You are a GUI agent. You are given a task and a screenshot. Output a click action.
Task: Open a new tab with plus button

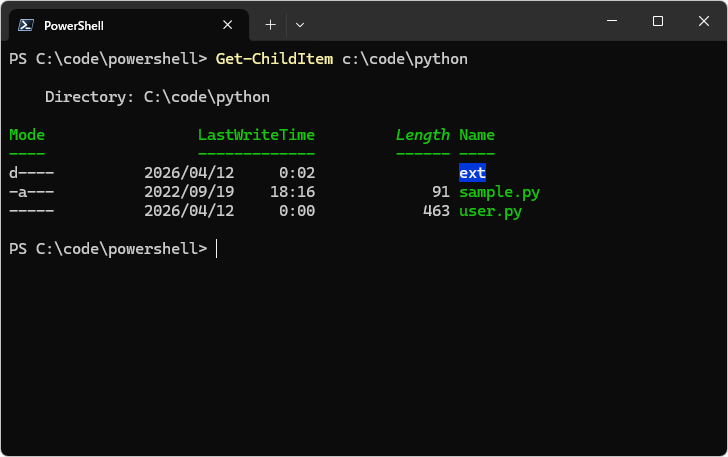(x=270, y=24)
